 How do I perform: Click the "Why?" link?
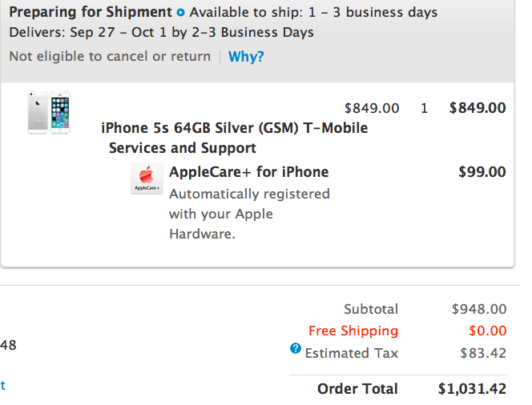pos(246,57)
